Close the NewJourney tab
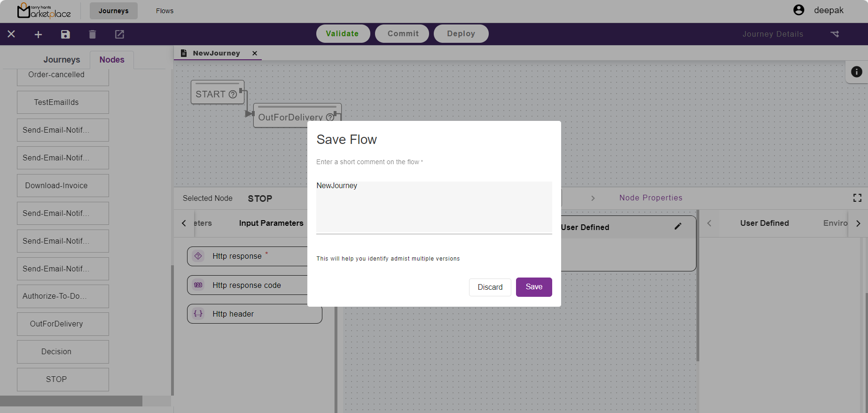The image size is (868, 413). pos(255,53)
